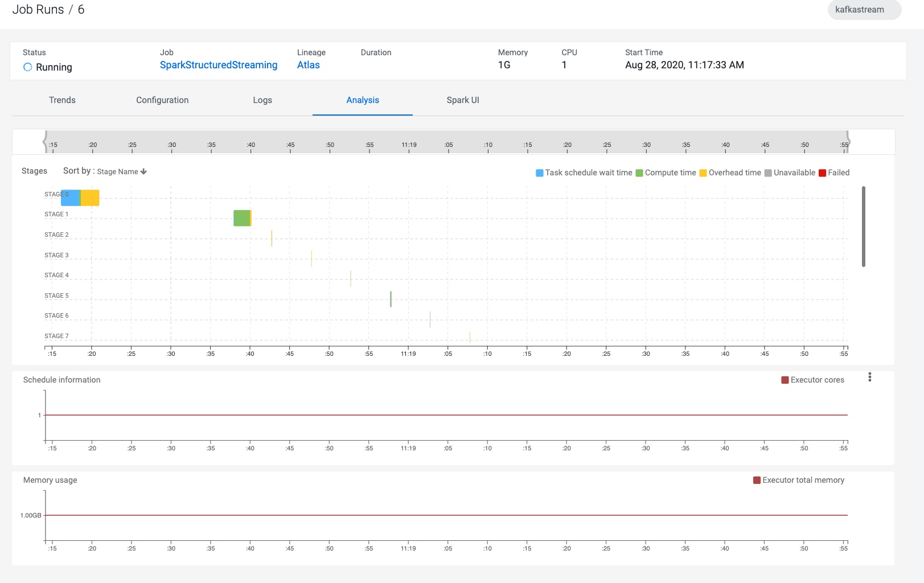The image size is (924, 583).
Task: Click the Job Runs breadcrumb
Action: (37, 9)
